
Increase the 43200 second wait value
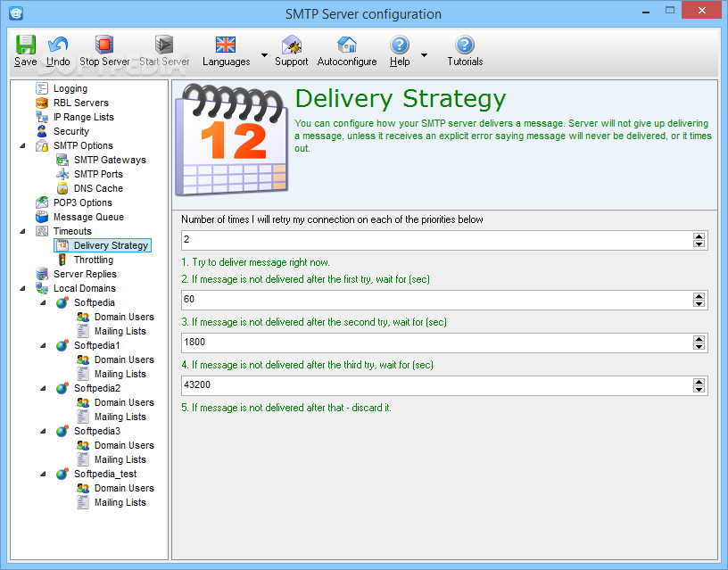[699, 382]
